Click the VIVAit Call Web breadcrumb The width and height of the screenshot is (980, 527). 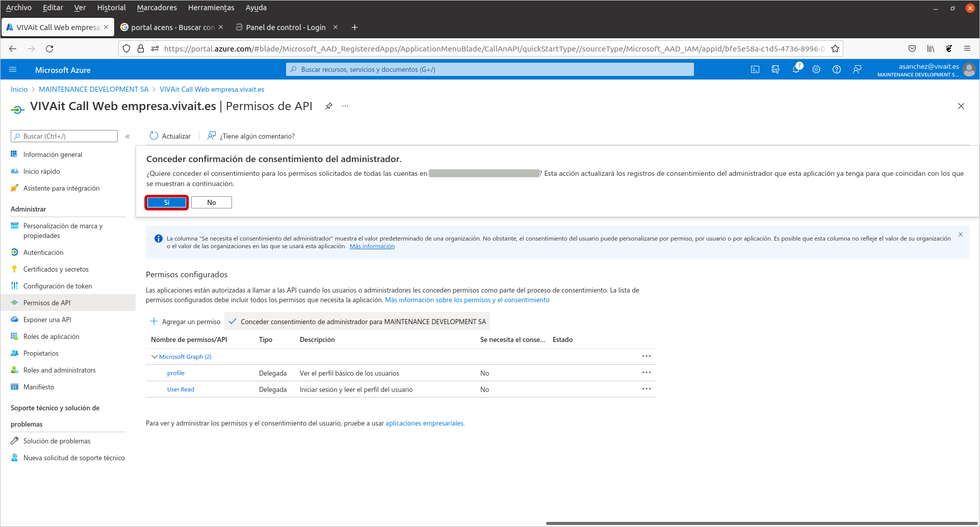coord(212,89)
